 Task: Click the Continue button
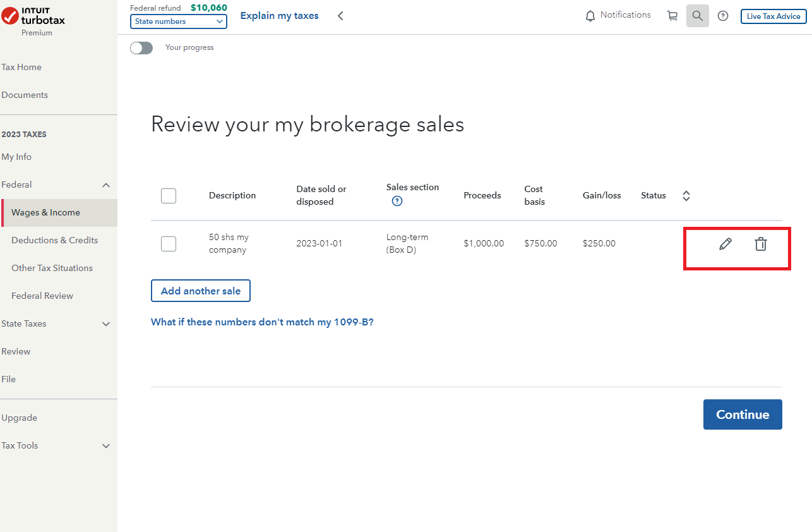click(x=743, y=414)
